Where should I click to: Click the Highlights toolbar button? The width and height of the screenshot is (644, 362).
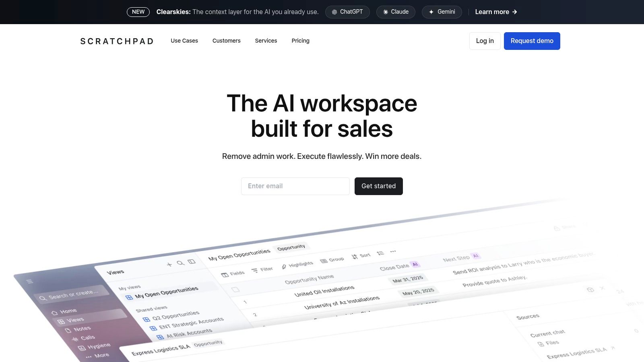click(x=297, y=265)
